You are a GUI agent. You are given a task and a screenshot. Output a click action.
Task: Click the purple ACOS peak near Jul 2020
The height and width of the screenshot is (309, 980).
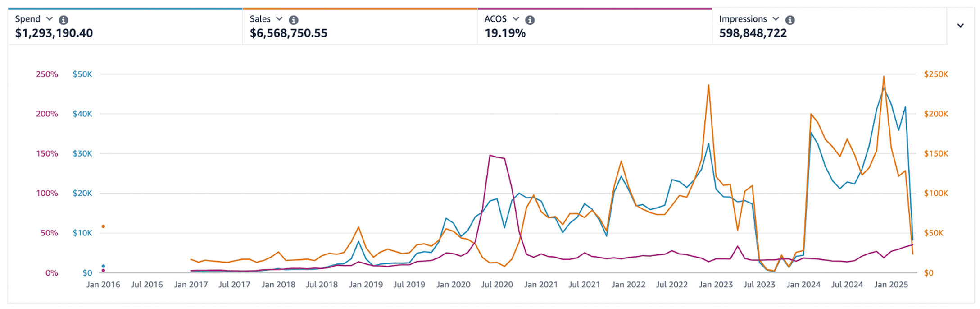[490, 155]
